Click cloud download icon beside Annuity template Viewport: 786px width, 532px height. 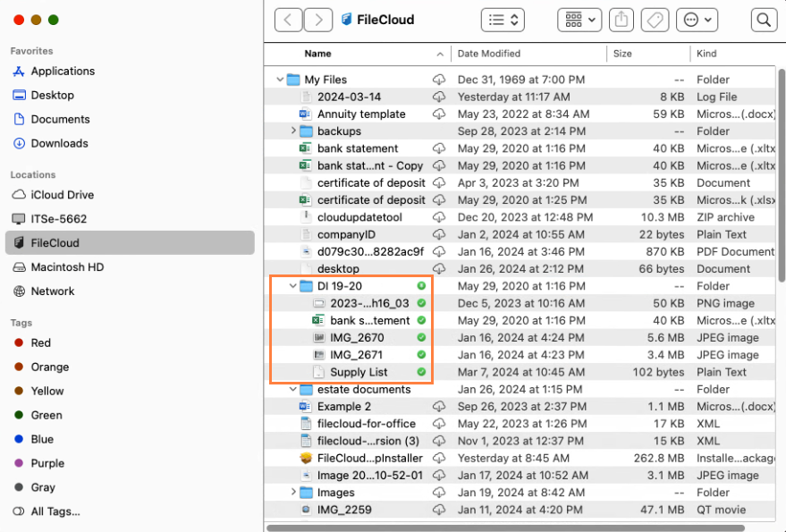pyautogui.click(x=439, y=114)
